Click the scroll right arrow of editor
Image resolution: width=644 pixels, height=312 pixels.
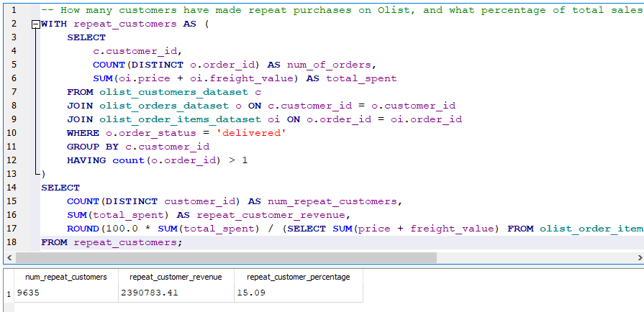[640, 258]
